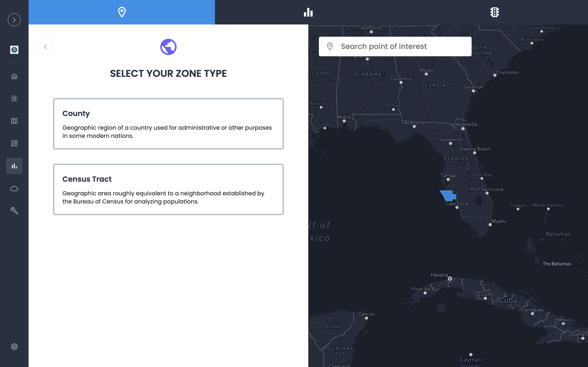
Task: Select the County zone type card
Action: click(x=168, y=124)
